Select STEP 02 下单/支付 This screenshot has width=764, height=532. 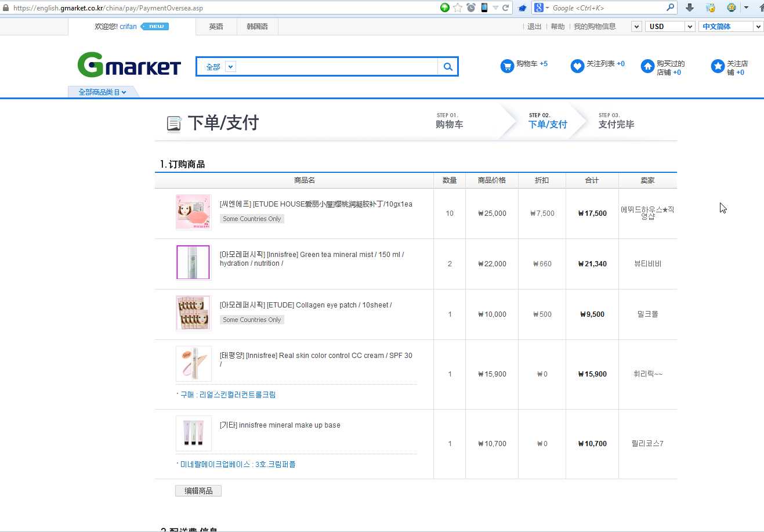click(548, 121)
